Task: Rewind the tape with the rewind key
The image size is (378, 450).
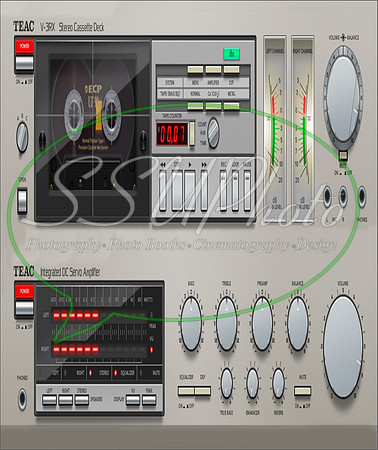Action: coord(162,190)
